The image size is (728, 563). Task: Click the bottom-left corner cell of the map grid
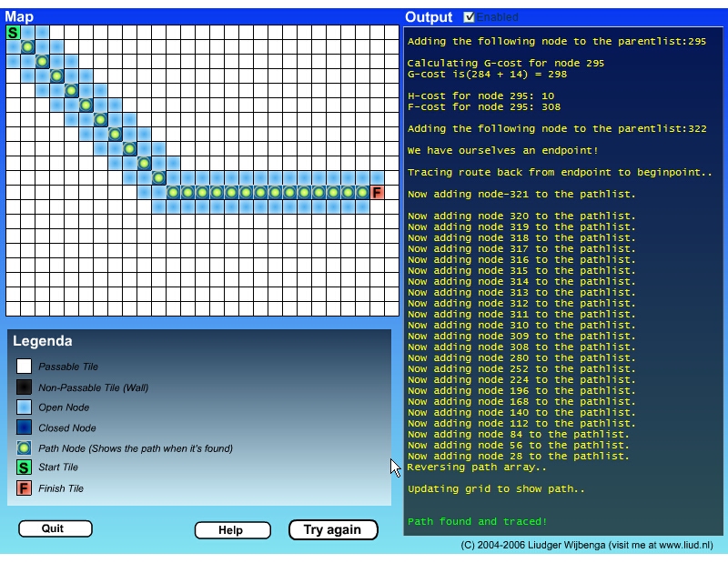coord(13,309)
